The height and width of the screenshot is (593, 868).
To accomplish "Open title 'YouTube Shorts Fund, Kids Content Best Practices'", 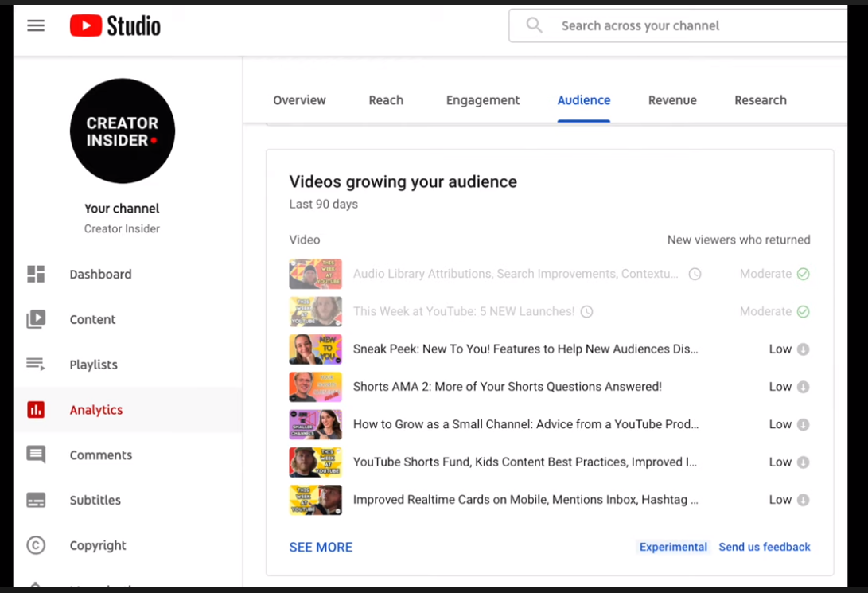I will pos(525,462).
